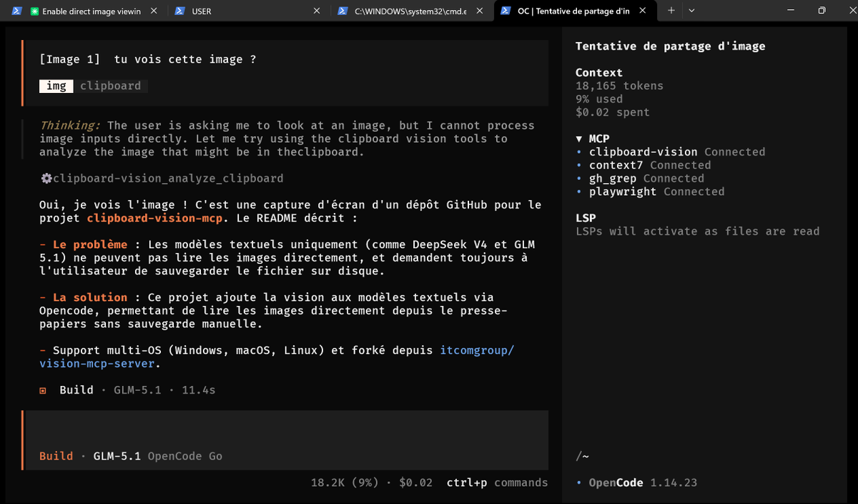The image size is (858, 504).
Task: Click the 'clipboard' attachment label
Action: (110, 86)
